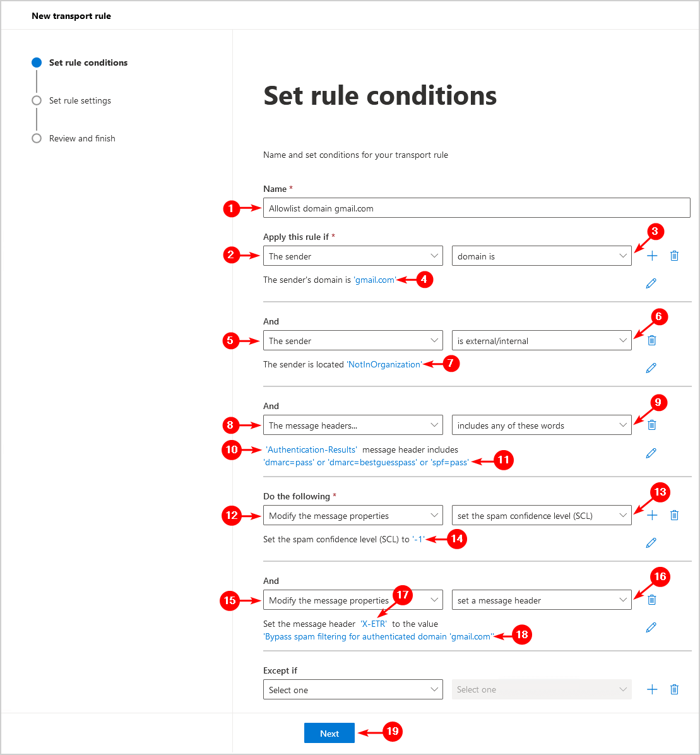The height and width of the screenshot is (755, 700).
Task: Go to 'Set rule settings' step
Action: pyautogui.click(x=80, y=100)
